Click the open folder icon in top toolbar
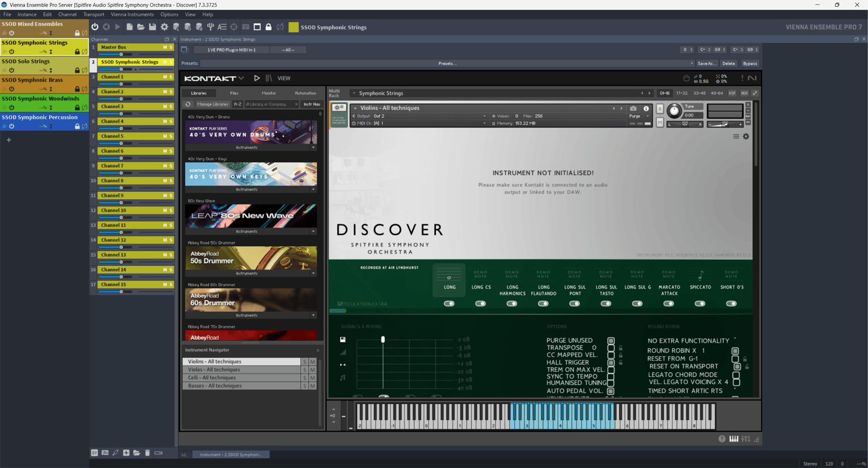Screen dimensions: 868x468 [x=141, y=27]
